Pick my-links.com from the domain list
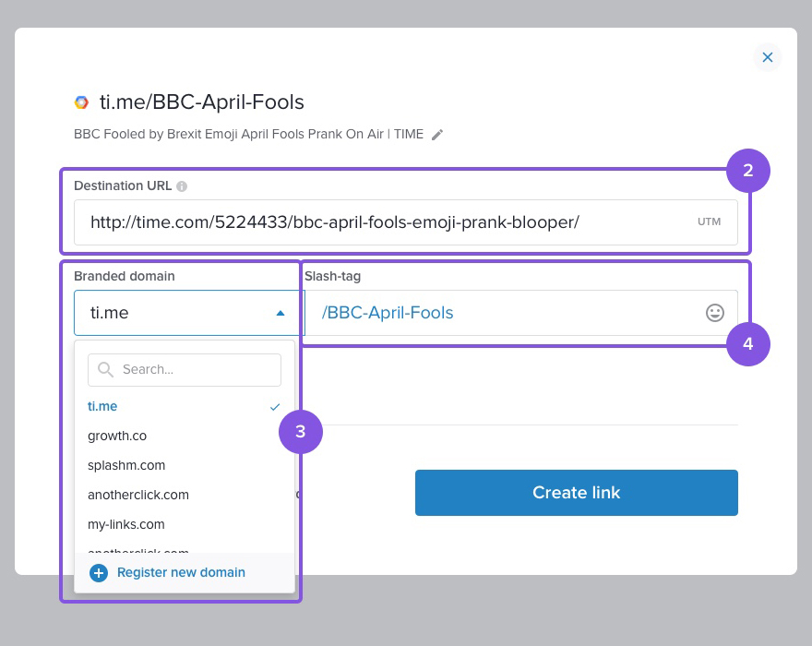 tap(185, 525)
